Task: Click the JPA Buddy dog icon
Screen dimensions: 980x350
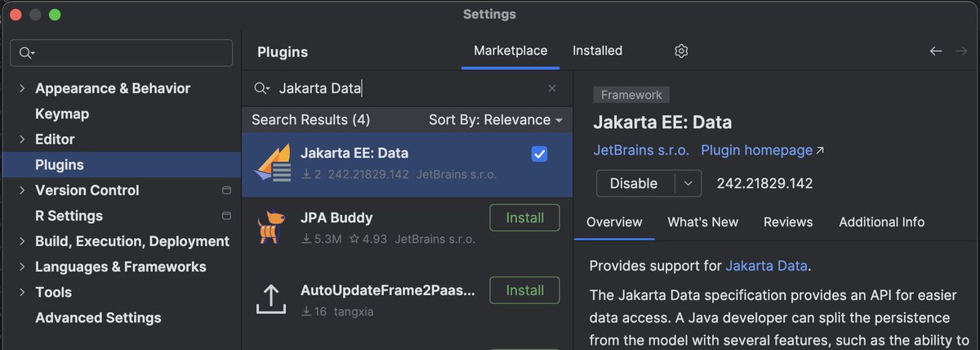Action: click(269, 227)
